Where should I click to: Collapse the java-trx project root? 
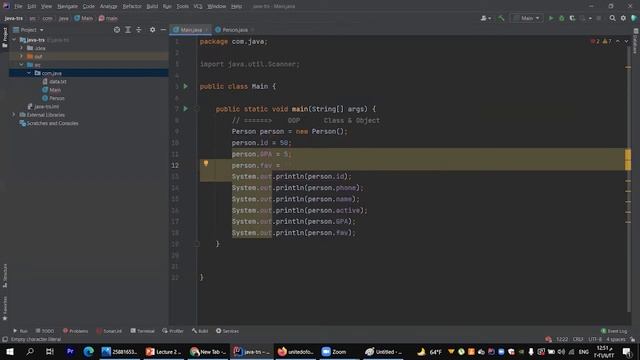pyautogui.click(x=14, y=40)
